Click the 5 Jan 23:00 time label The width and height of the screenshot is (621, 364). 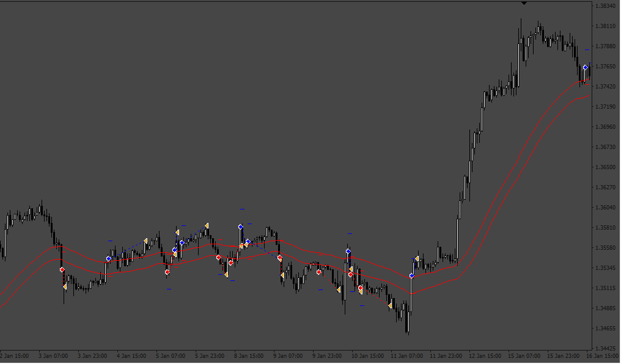[210, 356]
